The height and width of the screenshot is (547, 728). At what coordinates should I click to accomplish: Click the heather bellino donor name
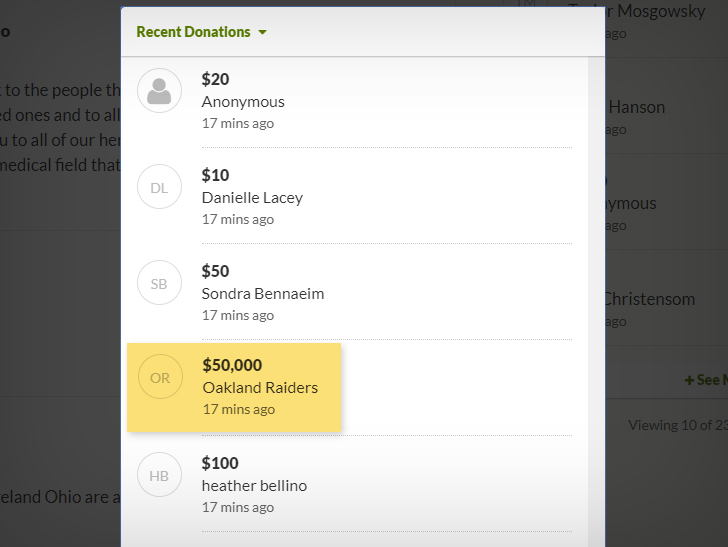coord(254,485)
